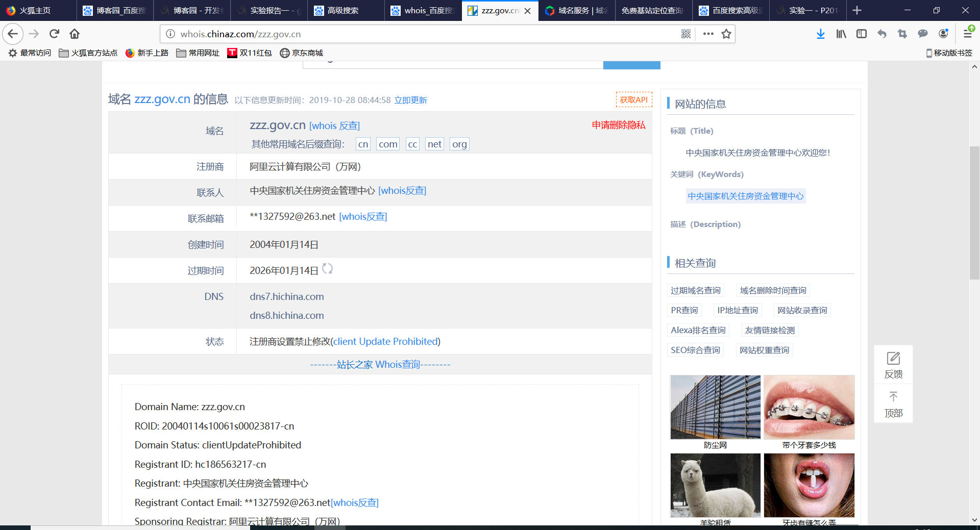Query the net domain suffix
The width and height of the screenshot is (980, 530).
[435, 144]
